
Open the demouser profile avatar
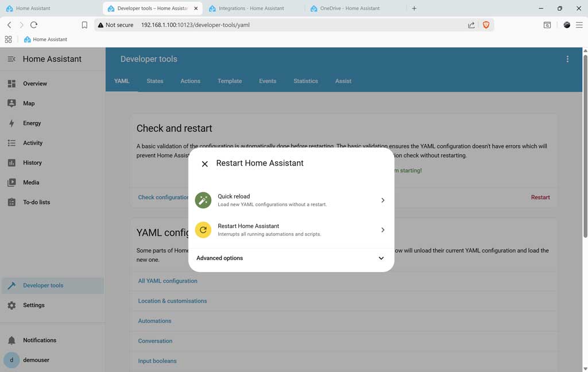pyautogui.click(x=11, y=360)
